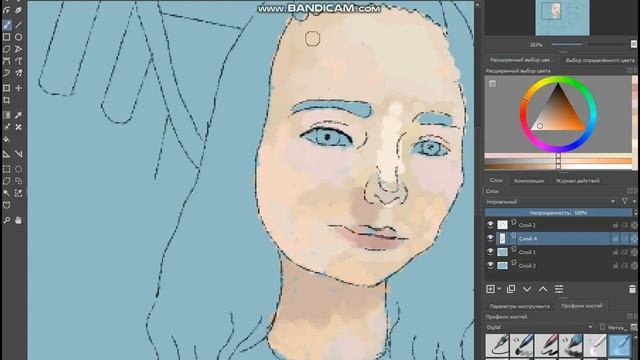
Task: Select the Colorize Mask tool
Action: [7, 127]
